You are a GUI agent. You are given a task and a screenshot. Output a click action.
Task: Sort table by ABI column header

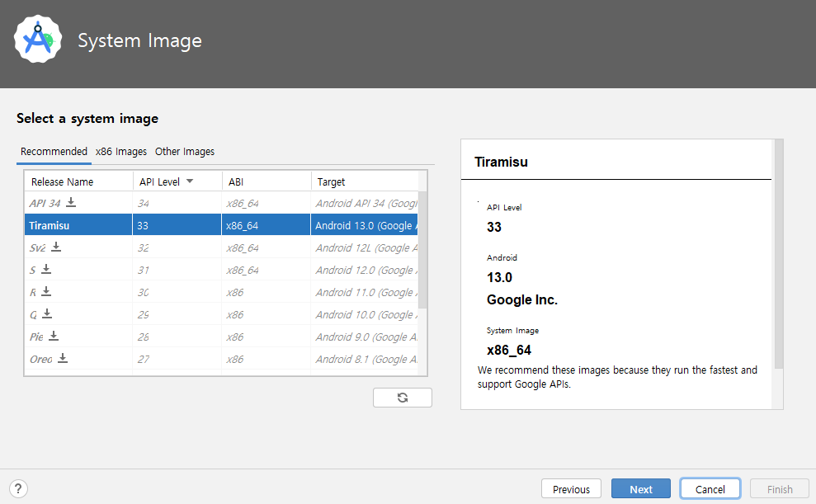(x=266, y=181)
